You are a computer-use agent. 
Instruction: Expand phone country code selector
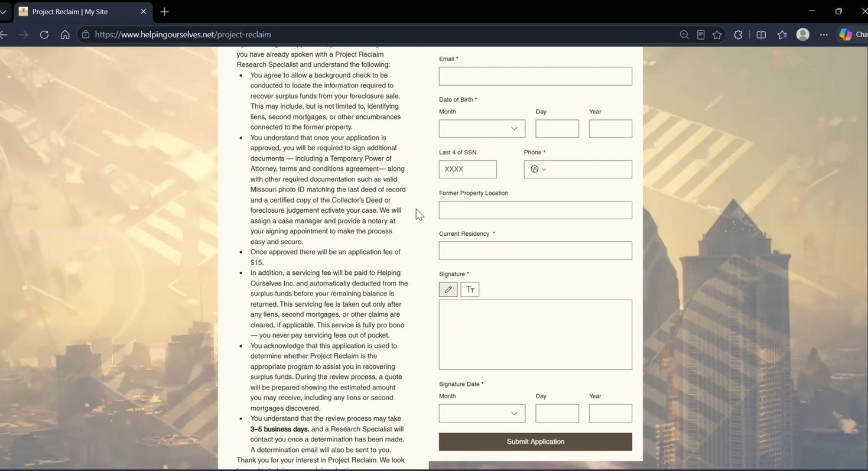(538, 170)
